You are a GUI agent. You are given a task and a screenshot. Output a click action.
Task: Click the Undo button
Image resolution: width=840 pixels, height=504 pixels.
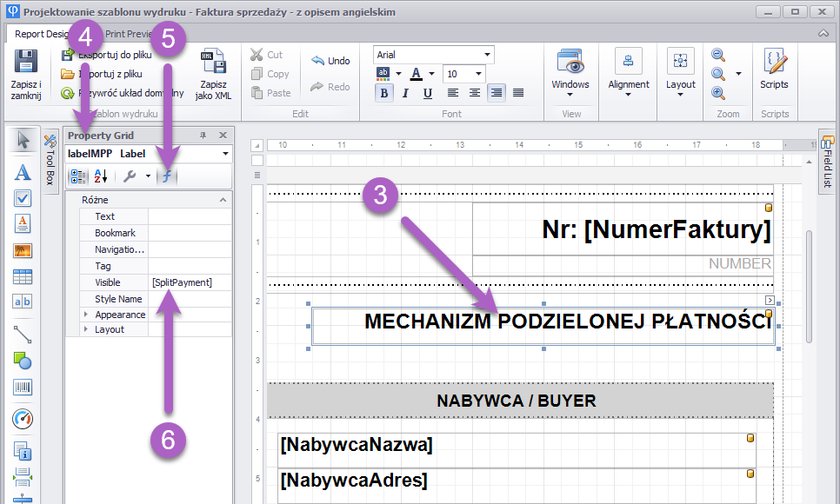pyautogui.click(x=330, y=61)
